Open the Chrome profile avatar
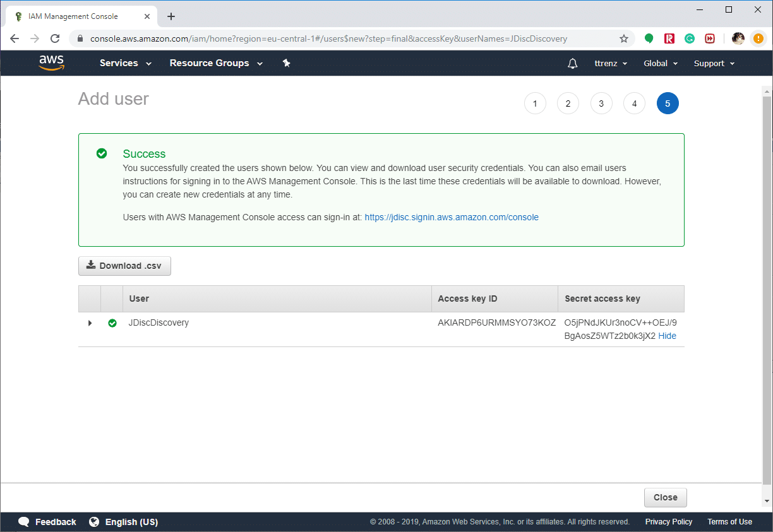 [x=738, y=38]
